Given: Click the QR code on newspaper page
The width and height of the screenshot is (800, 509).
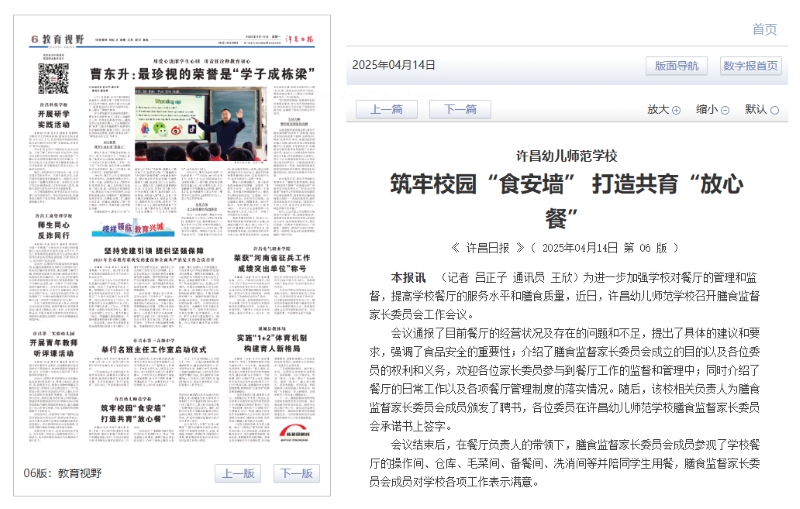Looking at the screenshot, I should 53,78.
